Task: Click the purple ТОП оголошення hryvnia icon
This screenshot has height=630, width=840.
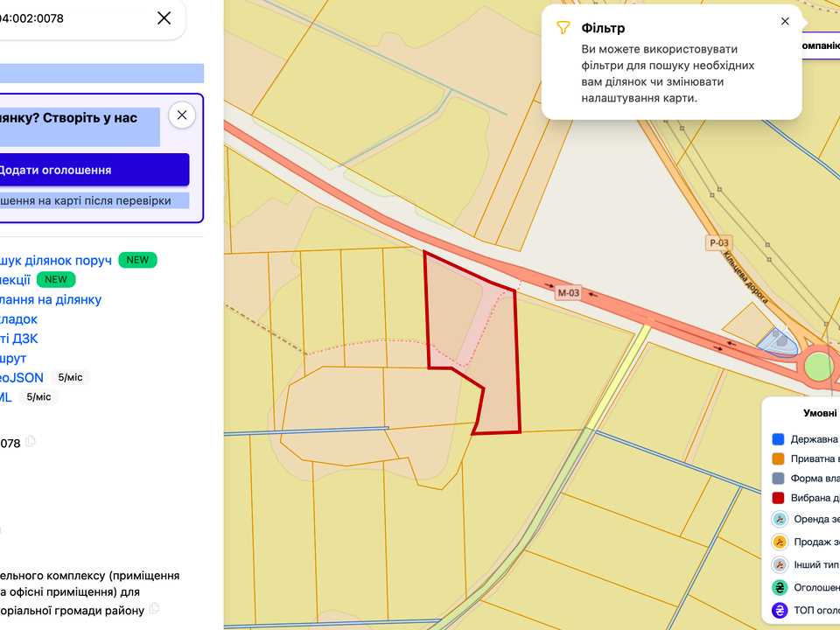Action: pyautogui.click(x=780, y=610)
